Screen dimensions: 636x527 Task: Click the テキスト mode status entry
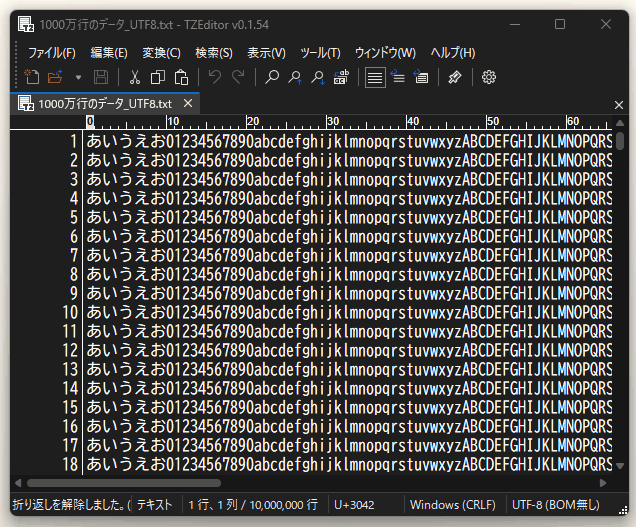tap(155, 505)
